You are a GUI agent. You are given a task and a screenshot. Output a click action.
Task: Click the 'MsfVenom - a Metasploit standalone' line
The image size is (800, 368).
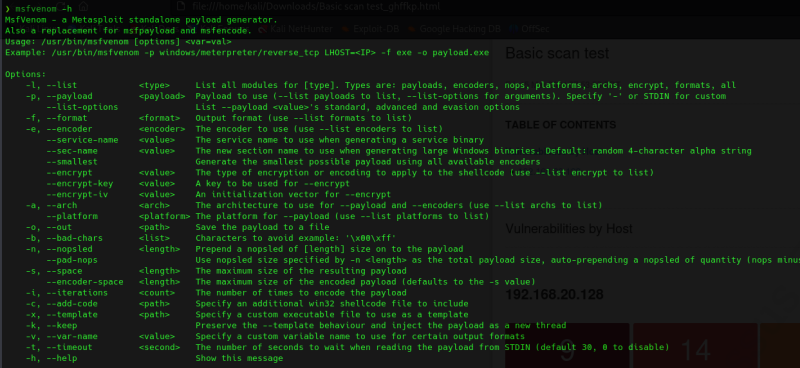[x=141, y=20]
